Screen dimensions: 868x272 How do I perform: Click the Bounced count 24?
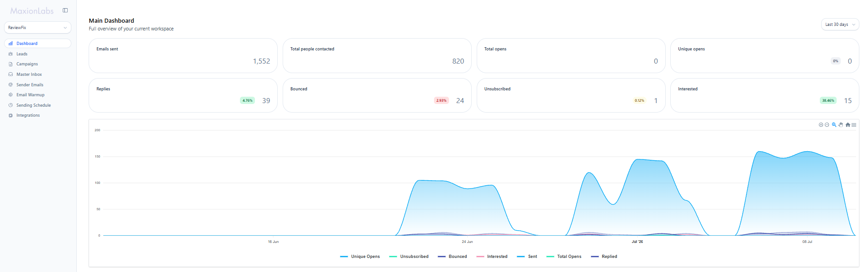coord(460,101)
